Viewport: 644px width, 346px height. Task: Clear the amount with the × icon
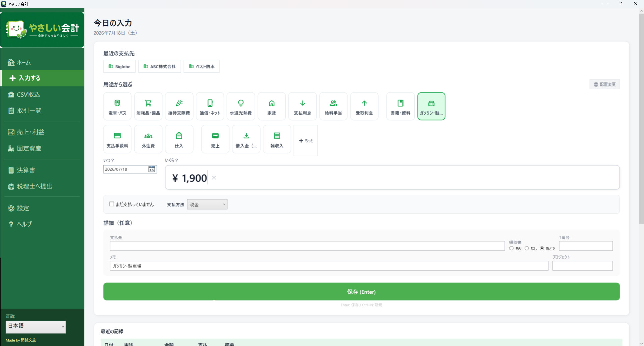[214, 178]
